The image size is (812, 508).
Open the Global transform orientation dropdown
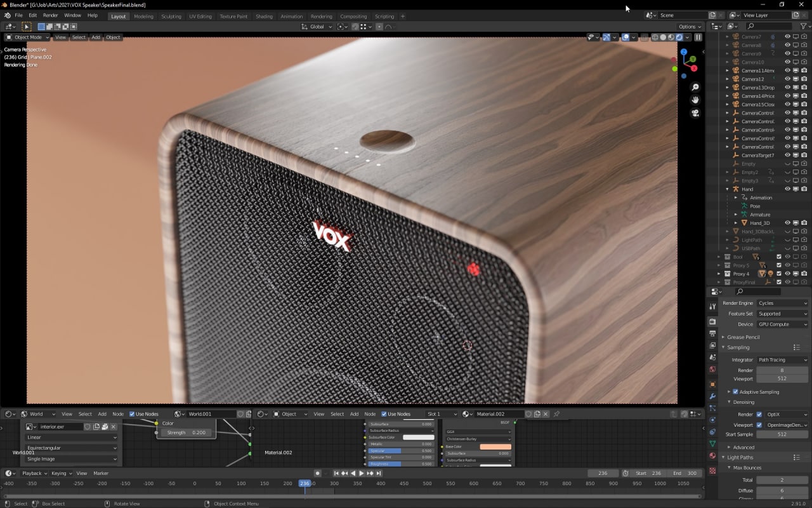pyautogui.click(x=318, y=27)
